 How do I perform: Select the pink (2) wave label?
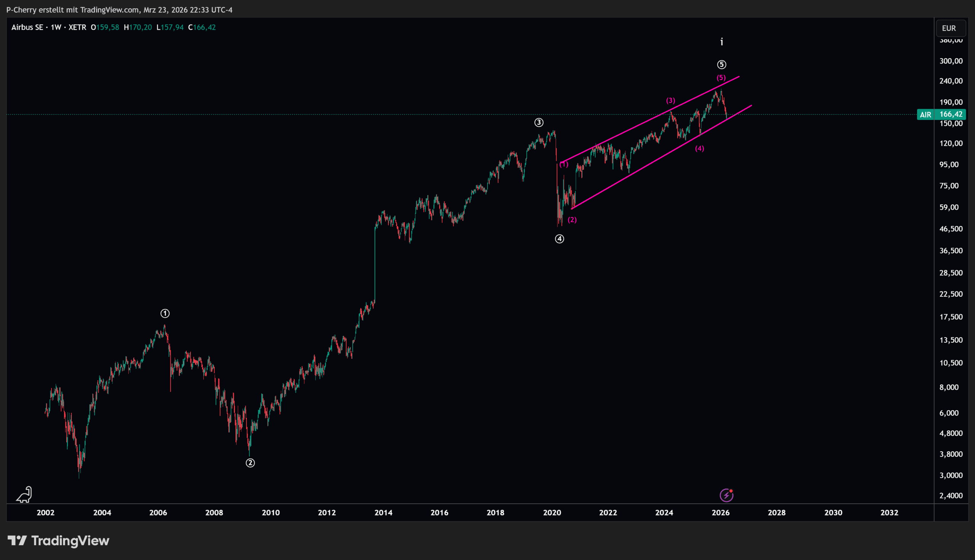click(x=572, y=220)
